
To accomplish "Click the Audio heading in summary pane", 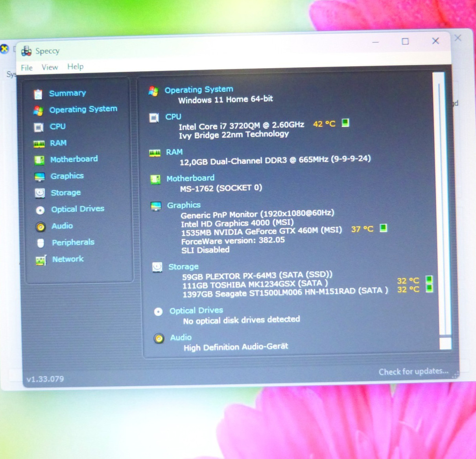I will click(181, 337).
